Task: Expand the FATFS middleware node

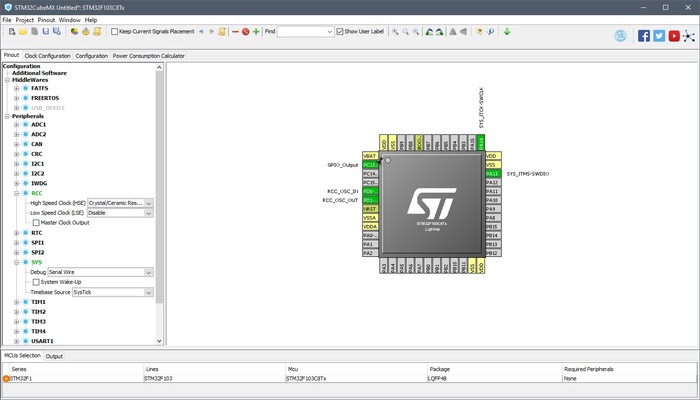Action: pyautogui.click(x=17, y=88)
